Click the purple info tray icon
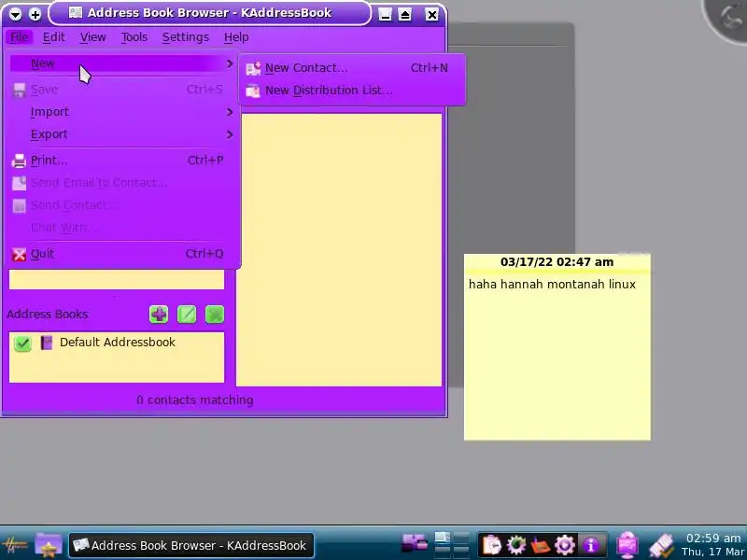The height and width of the screenshot is (560, 747). pyautogui.click(x=591, y=545)
